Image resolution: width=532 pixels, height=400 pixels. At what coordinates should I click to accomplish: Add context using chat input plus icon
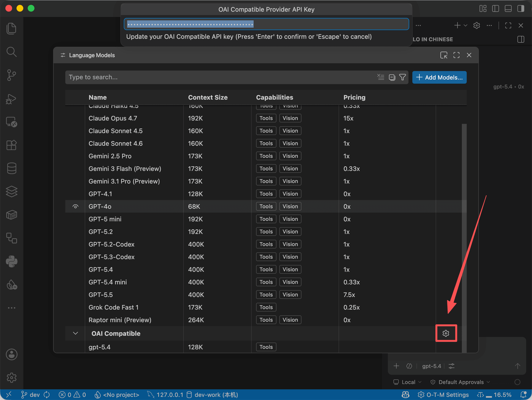pyautogui.click(x=396, y=366)
